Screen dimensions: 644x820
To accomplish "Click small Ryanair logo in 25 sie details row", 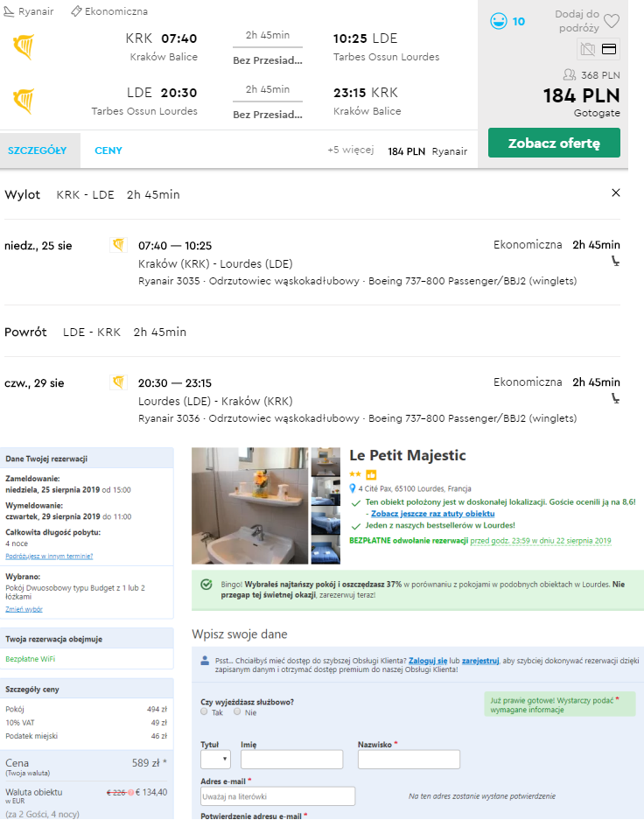I will (x=118, y=244).
